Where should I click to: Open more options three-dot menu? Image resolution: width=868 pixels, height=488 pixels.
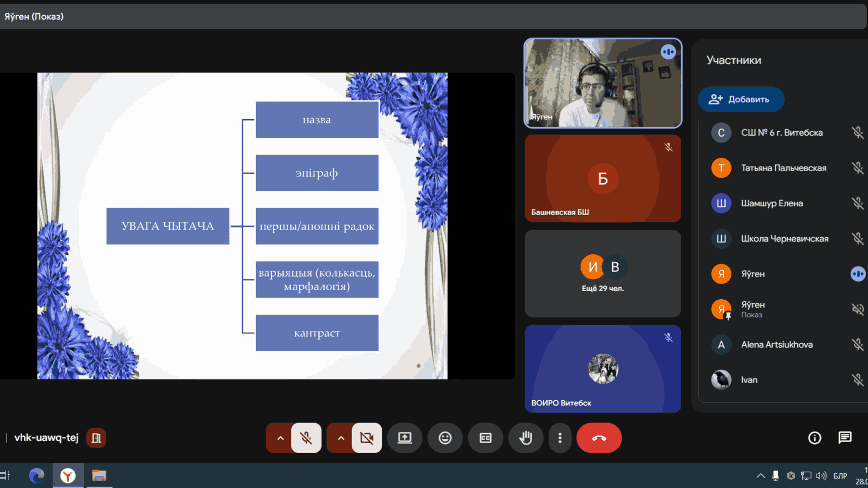pyautogui.click(x=560, y=438)
